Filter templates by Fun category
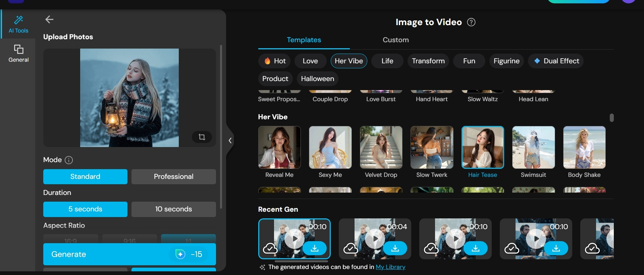 (469, 61)
